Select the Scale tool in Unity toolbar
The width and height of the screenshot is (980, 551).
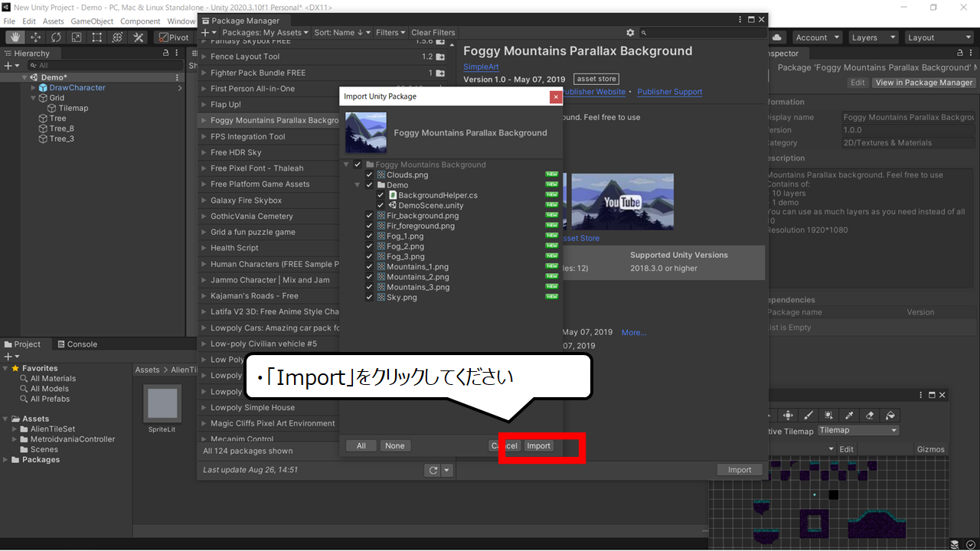77,37
